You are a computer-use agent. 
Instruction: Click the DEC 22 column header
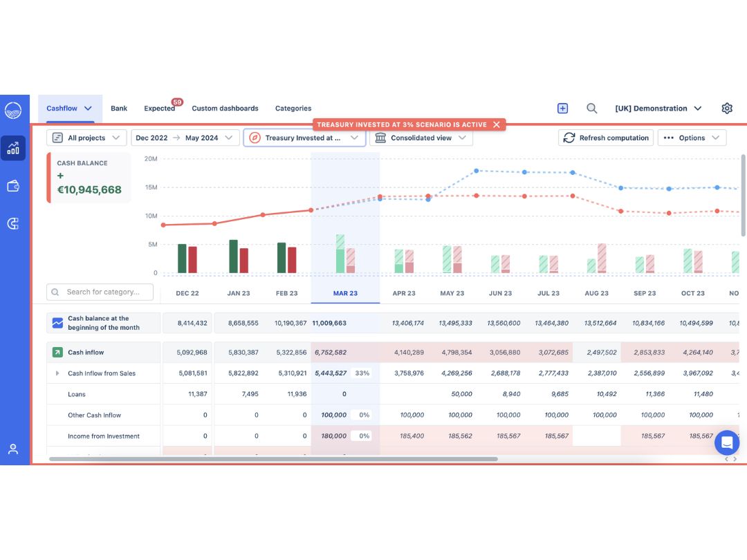pyautogui.click(x=187, y=293)
